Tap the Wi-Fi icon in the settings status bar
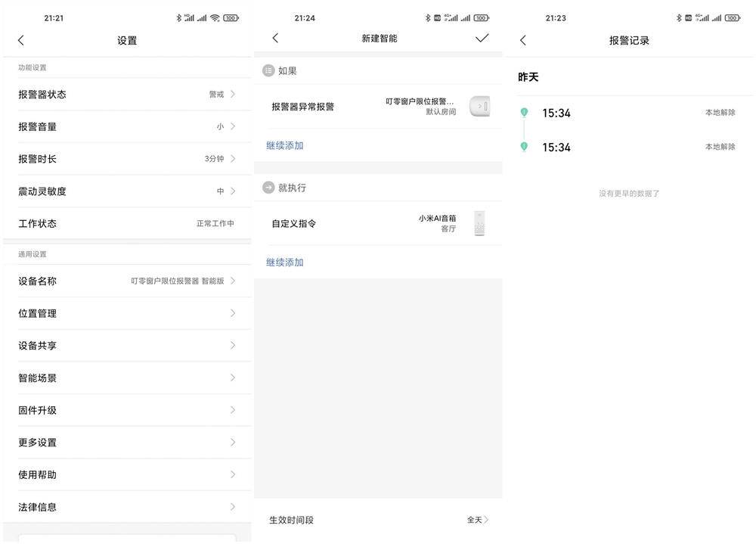The width and height of the screenshot is (756, 544). (214, 17)
